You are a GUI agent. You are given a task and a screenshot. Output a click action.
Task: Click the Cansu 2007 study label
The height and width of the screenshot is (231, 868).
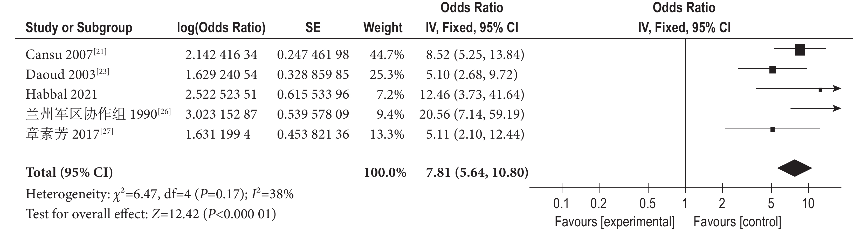59,55
